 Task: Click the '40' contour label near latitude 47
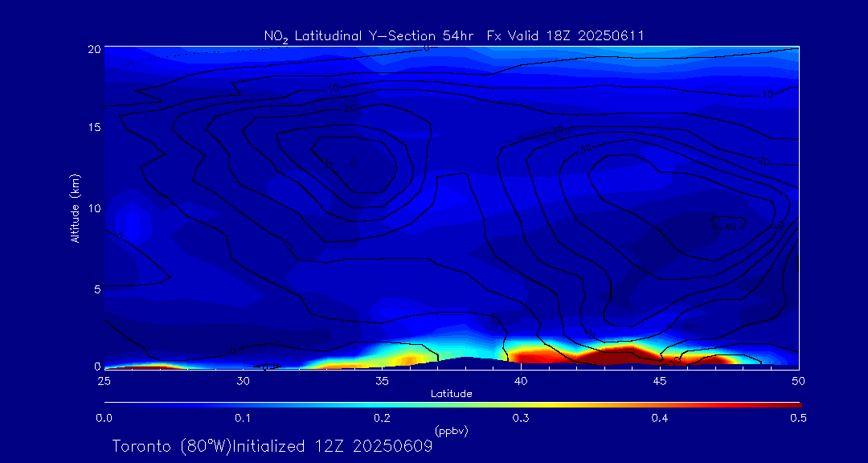[730, 225]
